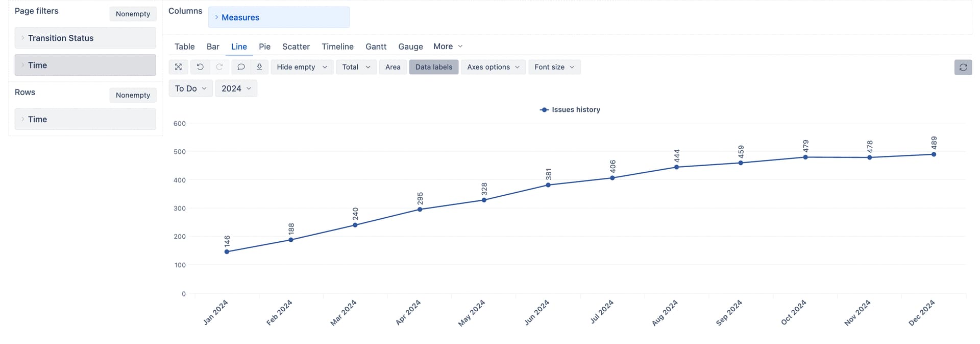Open the Axes options dropdown
This screenshot has height=344, width=980.
493,67
